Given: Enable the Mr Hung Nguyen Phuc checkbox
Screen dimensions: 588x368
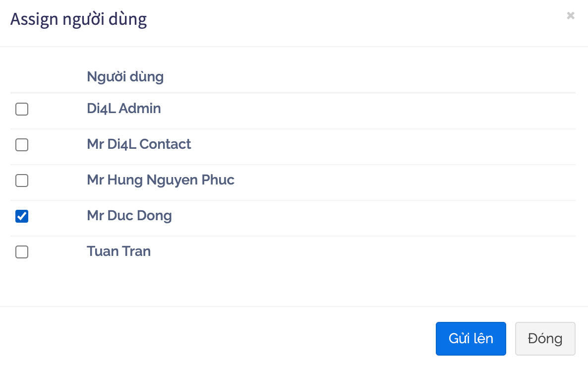Looking at the screenshot, I should tap(22, 181).
